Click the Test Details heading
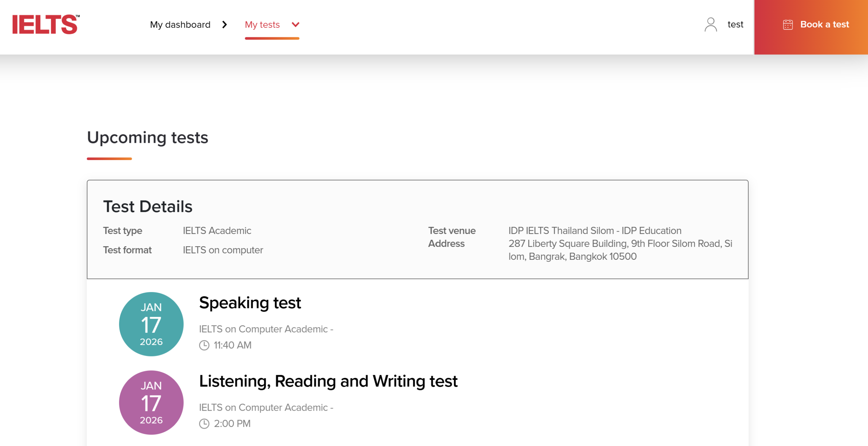Image resolution: width=868 pixels, height=446 pixels. (x=147, y=206)
